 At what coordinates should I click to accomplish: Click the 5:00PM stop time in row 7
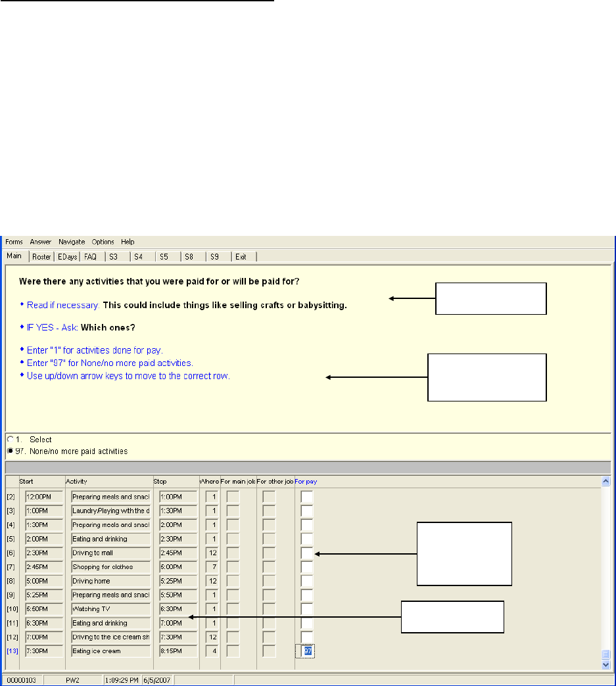click(178, 567)
